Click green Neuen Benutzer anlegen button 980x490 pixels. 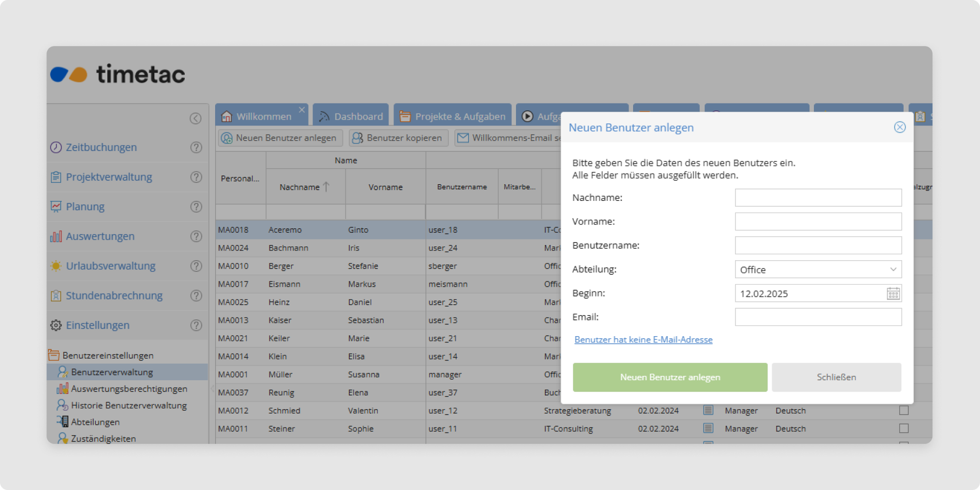(x=670, y=377)
